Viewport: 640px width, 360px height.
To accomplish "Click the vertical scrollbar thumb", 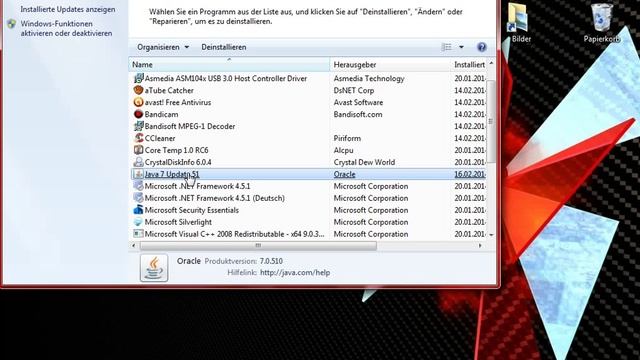I will 491,121.
